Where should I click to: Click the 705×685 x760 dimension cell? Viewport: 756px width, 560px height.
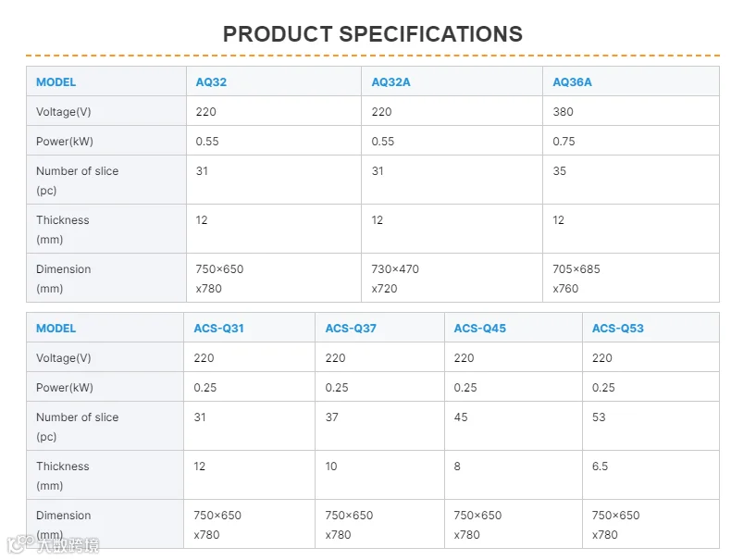[576, 279]
